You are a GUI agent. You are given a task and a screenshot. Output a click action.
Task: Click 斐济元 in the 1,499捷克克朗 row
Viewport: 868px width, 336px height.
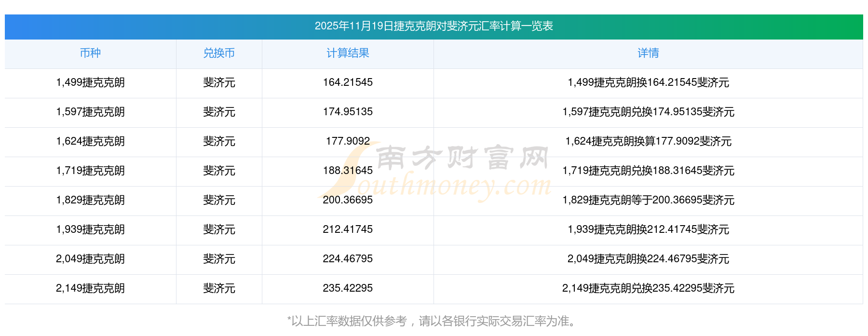pos(219,82)
